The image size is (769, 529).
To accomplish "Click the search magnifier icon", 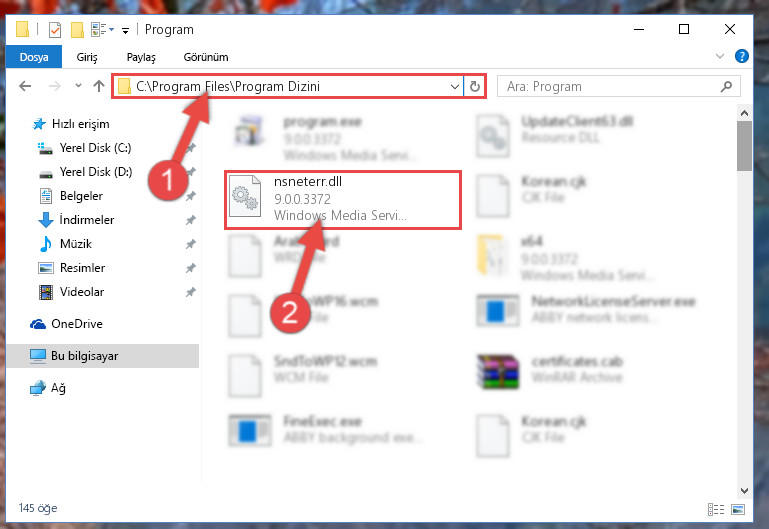I will click(x=726, y=87).
